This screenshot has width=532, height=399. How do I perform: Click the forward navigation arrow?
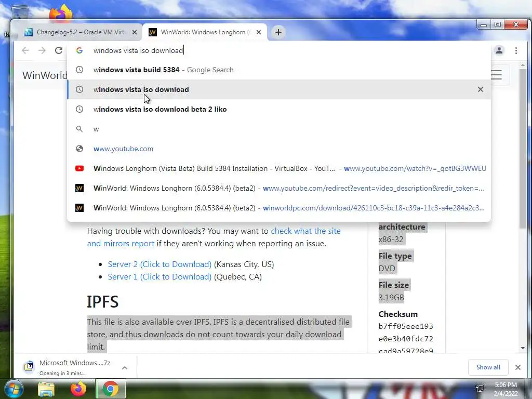tap(42, 50)
